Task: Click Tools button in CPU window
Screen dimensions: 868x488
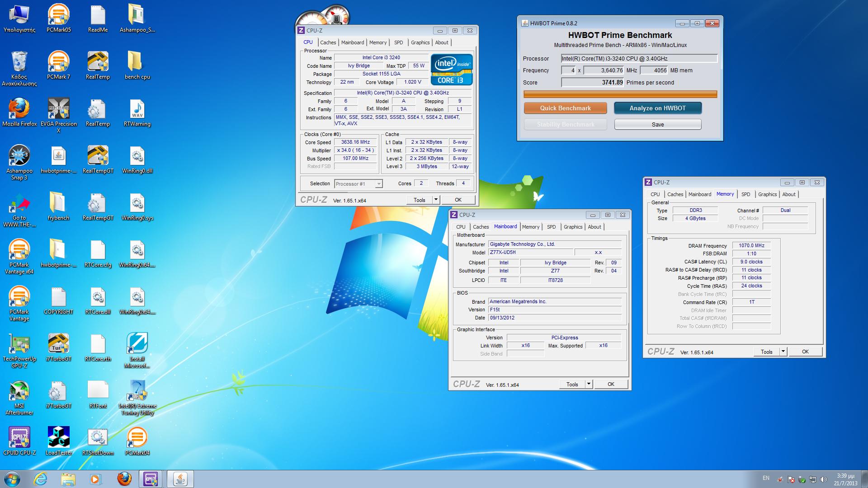Action: click(419, 200)
